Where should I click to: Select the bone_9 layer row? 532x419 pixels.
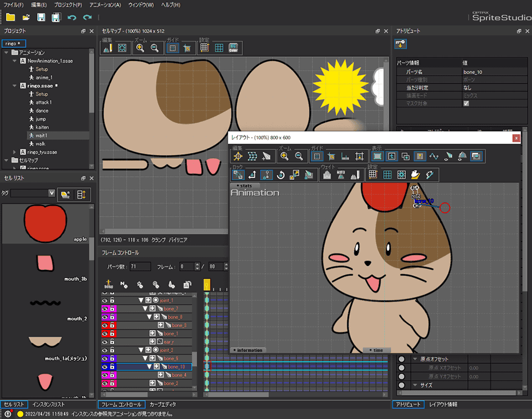[x=147, y=358]
